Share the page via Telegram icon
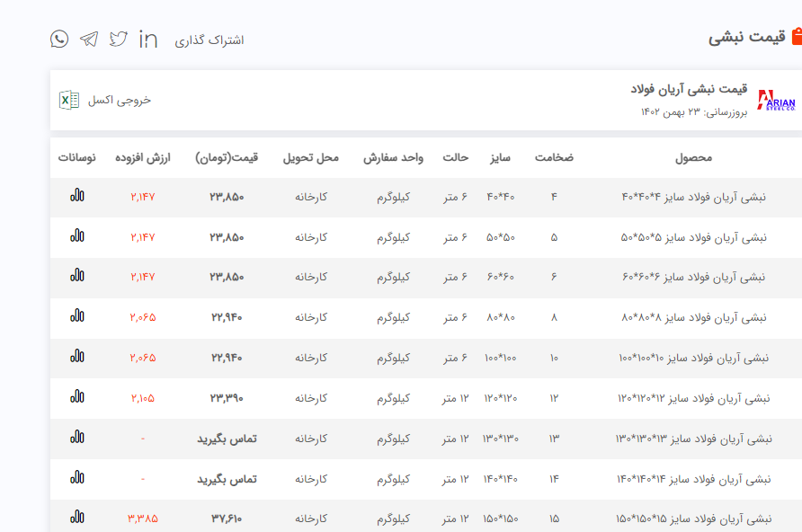Image resolution: width=802 pixels, height=532 pixels. tap(88, 39)
